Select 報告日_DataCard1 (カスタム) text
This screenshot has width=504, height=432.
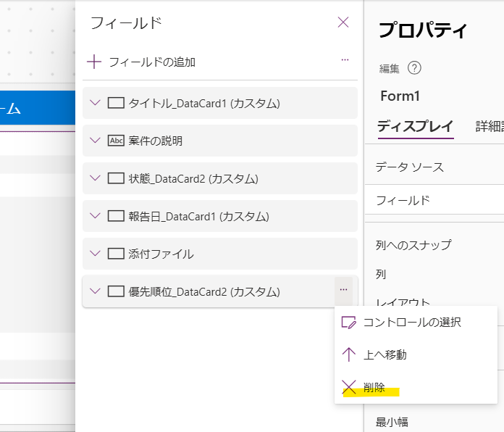pos(198,217)
